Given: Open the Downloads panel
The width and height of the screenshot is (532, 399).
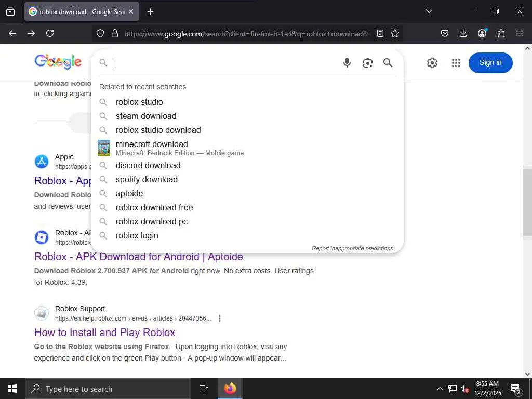Looking at the screenshot, I should pos(463,33).
